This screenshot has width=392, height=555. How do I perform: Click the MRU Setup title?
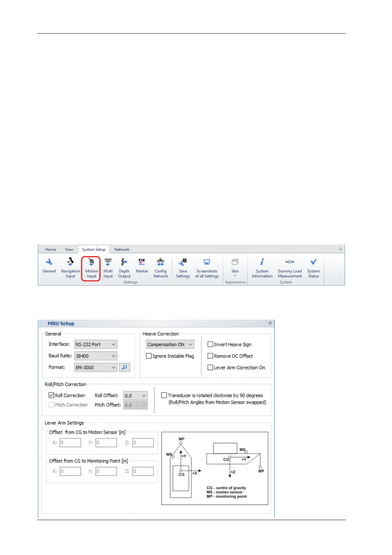pyautogui.click(x=61, y=324)
